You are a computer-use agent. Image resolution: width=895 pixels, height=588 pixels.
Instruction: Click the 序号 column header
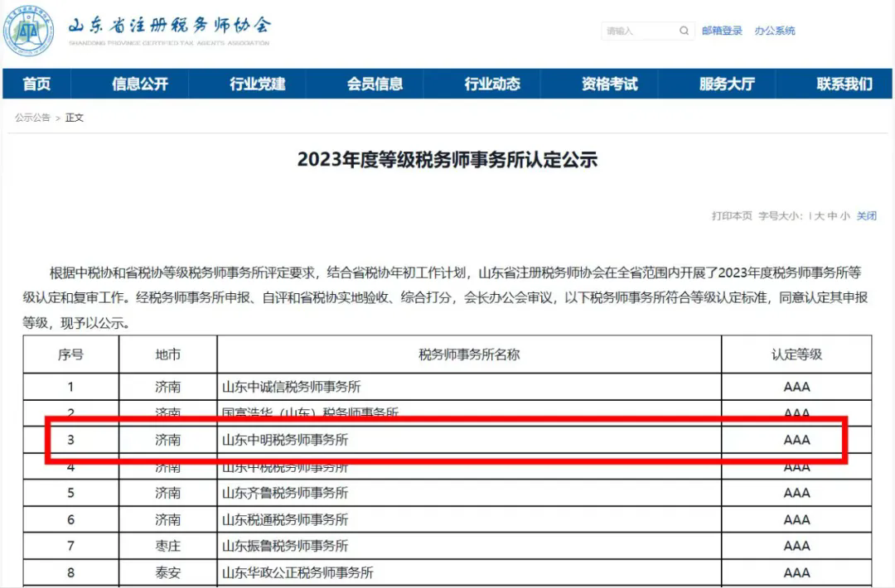tap(70, 354)
